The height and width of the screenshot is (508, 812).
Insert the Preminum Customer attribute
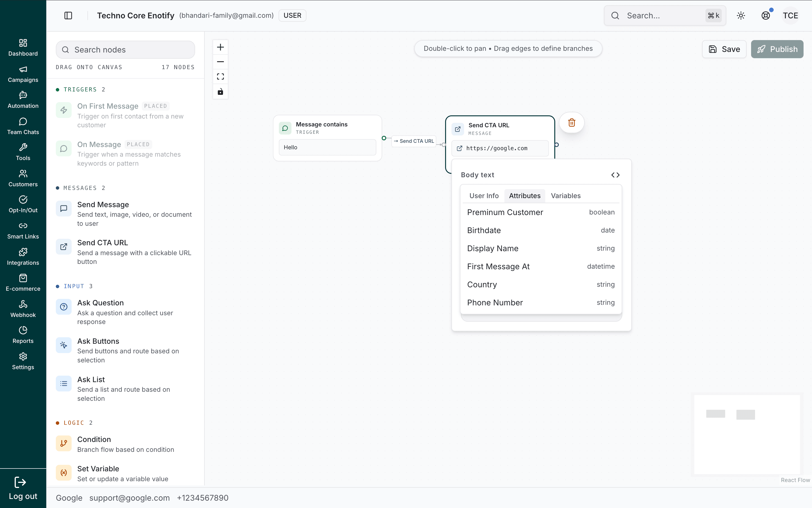(x=541, y=212)
